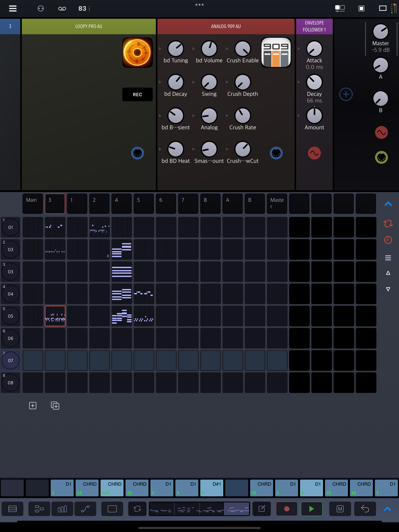Open the Analog 909 plugin icon
This screenshot has width=399, height=532.
[x=276, y=52]
